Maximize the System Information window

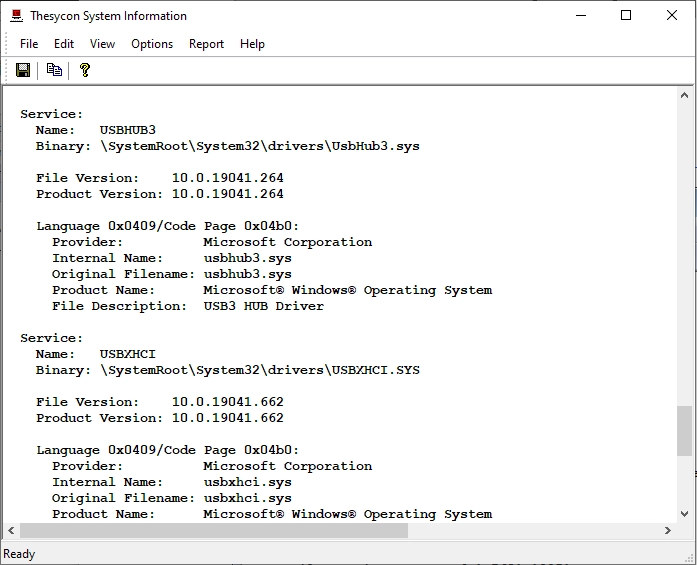626,16
